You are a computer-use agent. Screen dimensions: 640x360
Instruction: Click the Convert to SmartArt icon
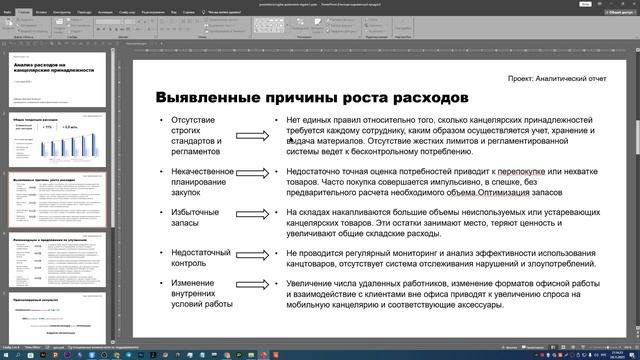(x=207, y=31)
